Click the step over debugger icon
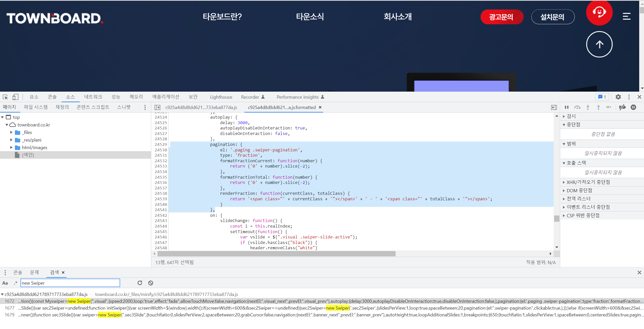Image resolution: width=644 pixels, height=329 pixels. coord(577,107)
